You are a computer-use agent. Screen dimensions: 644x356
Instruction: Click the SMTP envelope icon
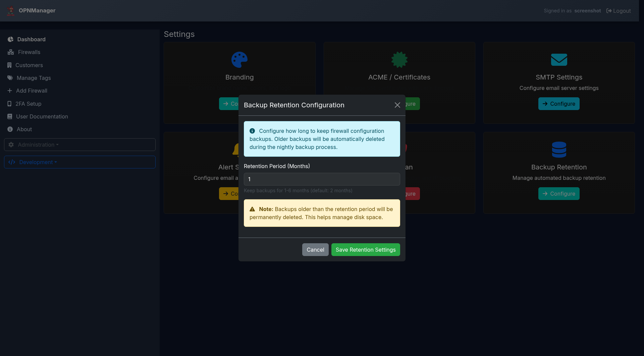(x=559, y=60)
